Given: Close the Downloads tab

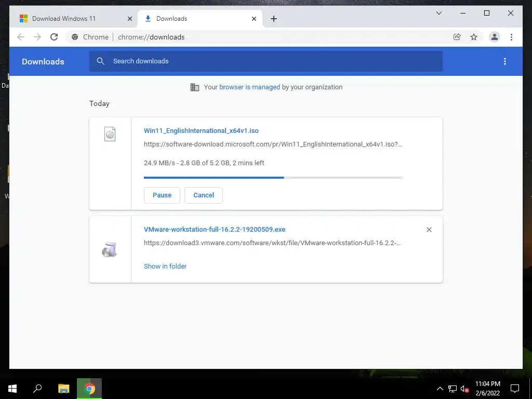Looking at the screenshot, I should coord(254,19).
